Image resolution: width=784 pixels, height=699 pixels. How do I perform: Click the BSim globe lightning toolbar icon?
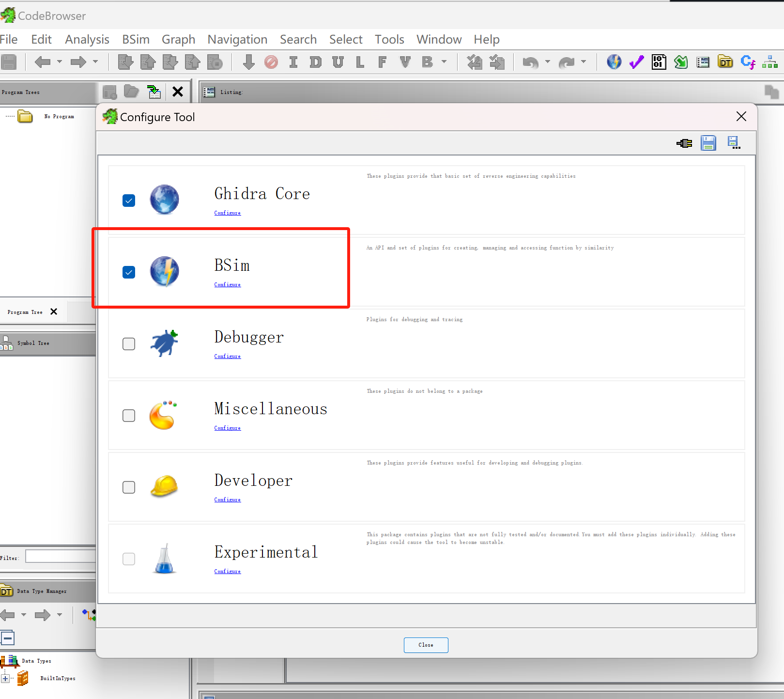pos(614,62)
